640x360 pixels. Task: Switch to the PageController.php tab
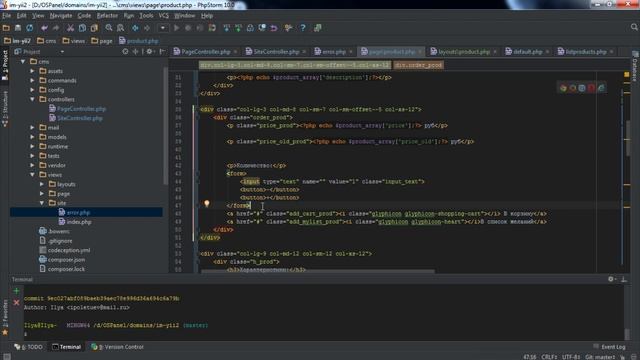pyautogui.click(x=205, y=52)
